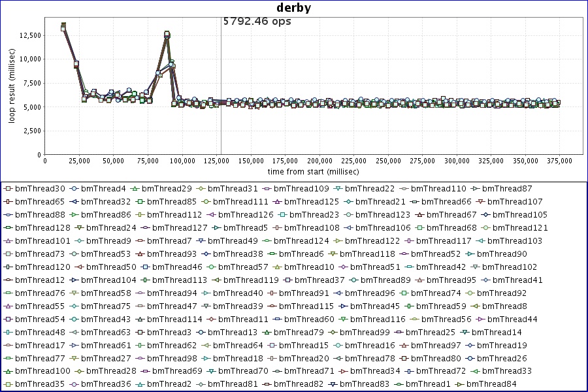Click the 12,500 tick on the vertical axis
Screen dimensions: 588x392
[x=29, y=35]
